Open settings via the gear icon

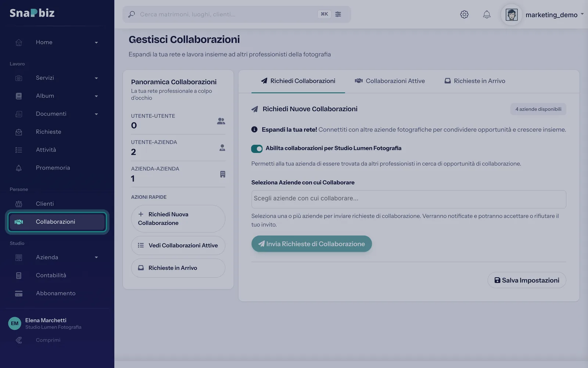coord(464,14)
